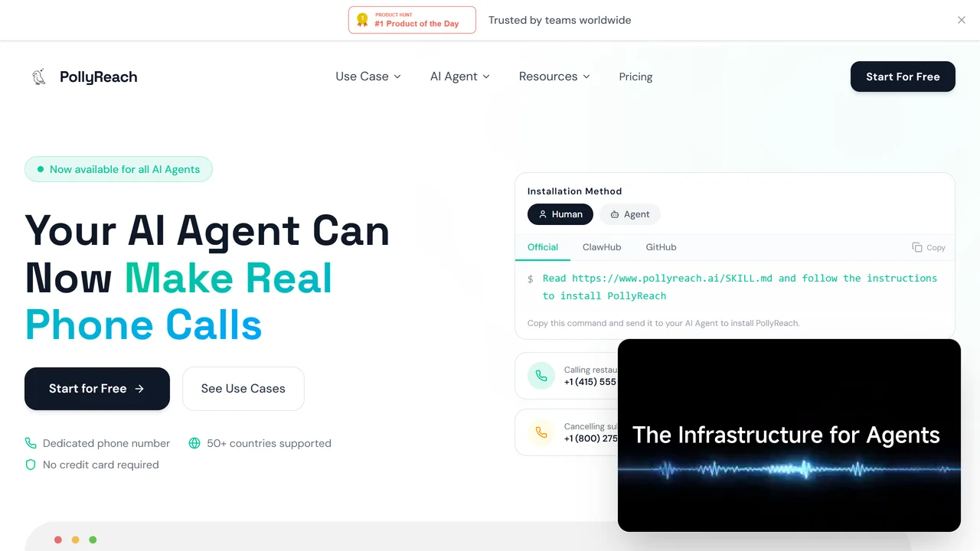Image resolution: width=980 pixels, height=551 pixels.
Task: Open the Pricing page
Action: point(635,77)
